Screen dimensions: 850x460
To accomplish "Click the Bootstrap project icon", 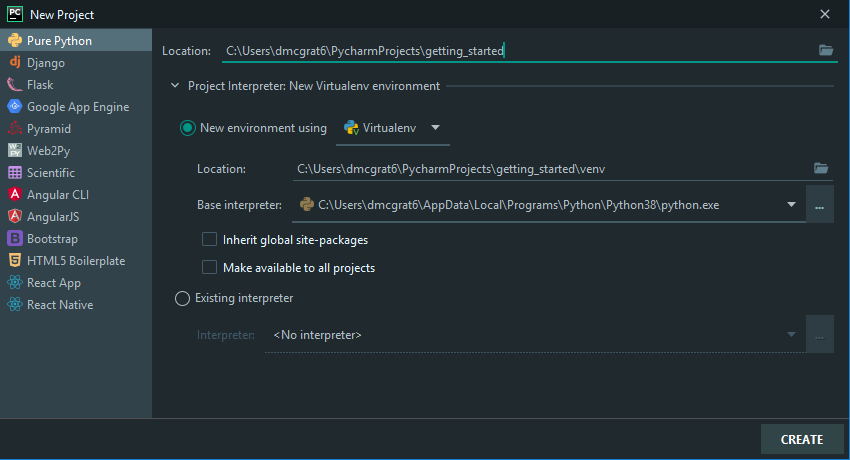I will (15, 239).
